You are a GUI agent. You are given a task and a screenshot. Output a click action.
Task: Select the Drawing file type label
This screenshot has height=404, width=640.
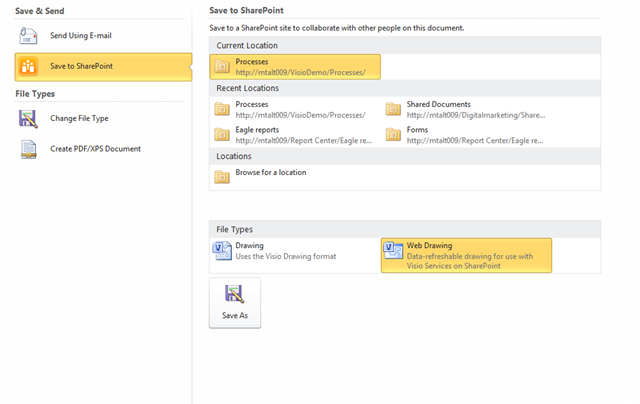pyautogui.click(x=249, y=246)
